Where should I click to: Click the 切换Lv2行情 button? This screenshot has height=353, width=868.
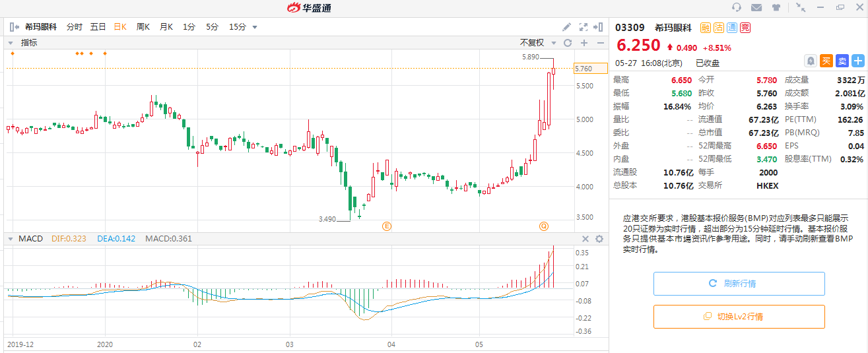[739, 317]
